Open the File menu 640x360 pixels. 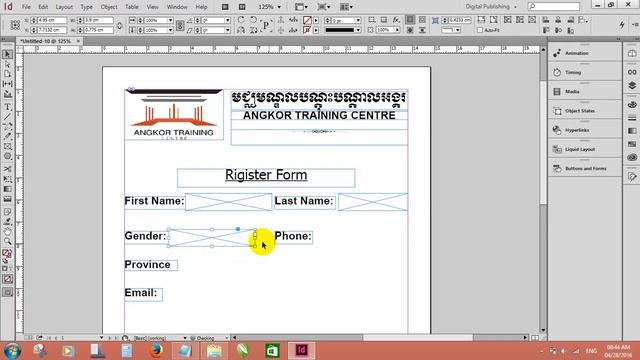tap(26, 7)
